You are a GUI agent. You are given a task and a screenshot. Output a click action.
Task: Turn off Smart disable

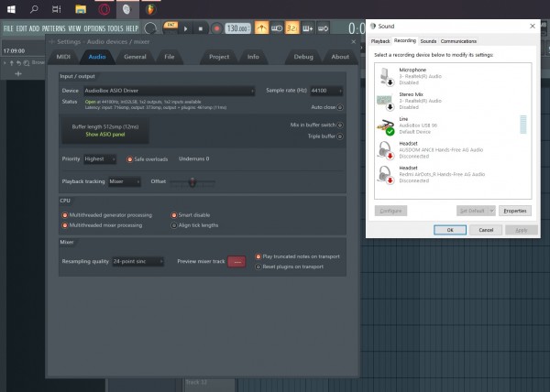[x=172, y=215]
